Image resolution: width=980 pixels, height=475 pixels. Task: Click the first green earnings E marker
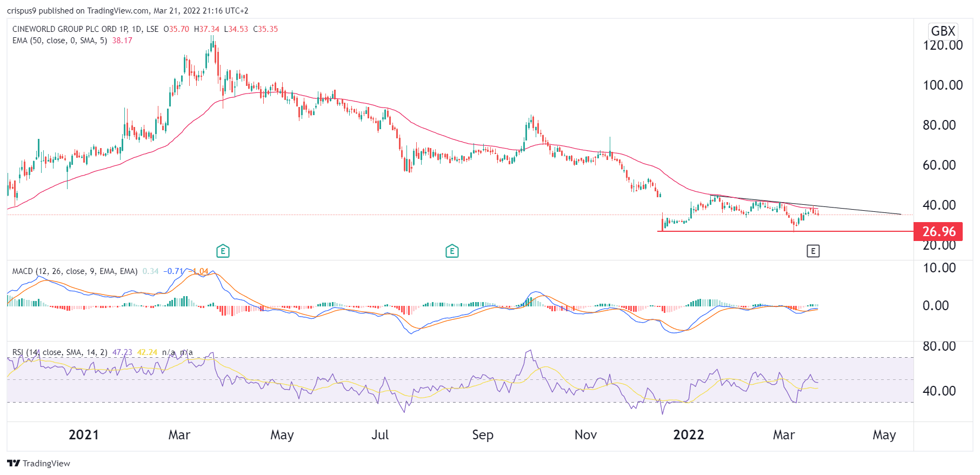coord(223,251)
